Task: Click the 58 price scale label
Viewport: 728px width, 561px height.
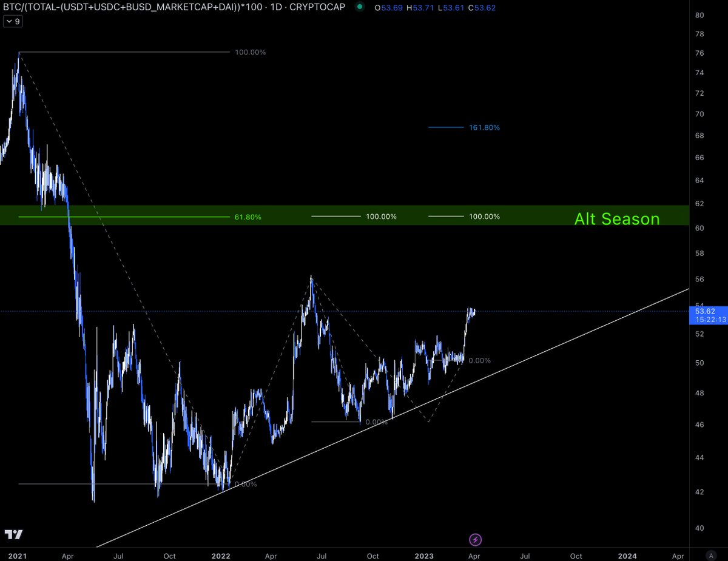Action: coord(699,253)
